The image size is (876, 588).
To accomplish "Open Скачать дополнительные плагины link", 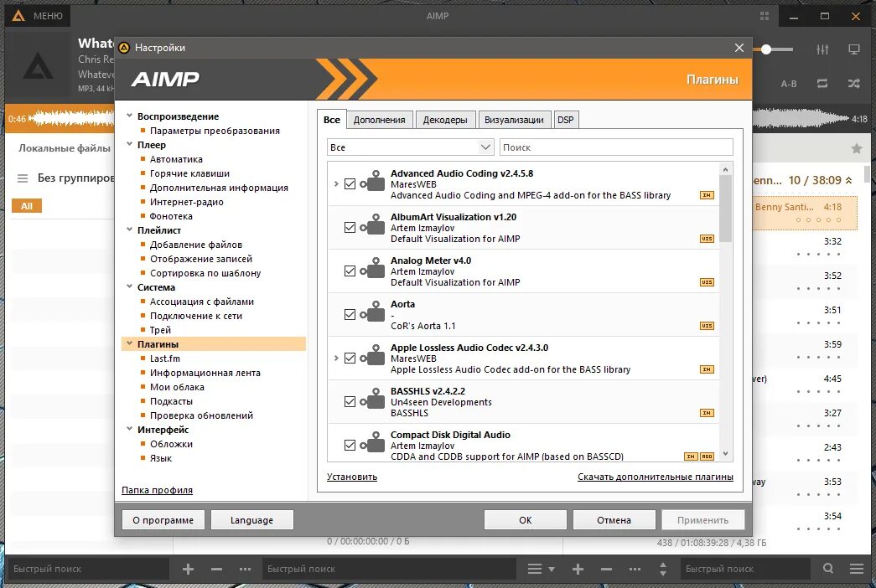I will (656, 477).
